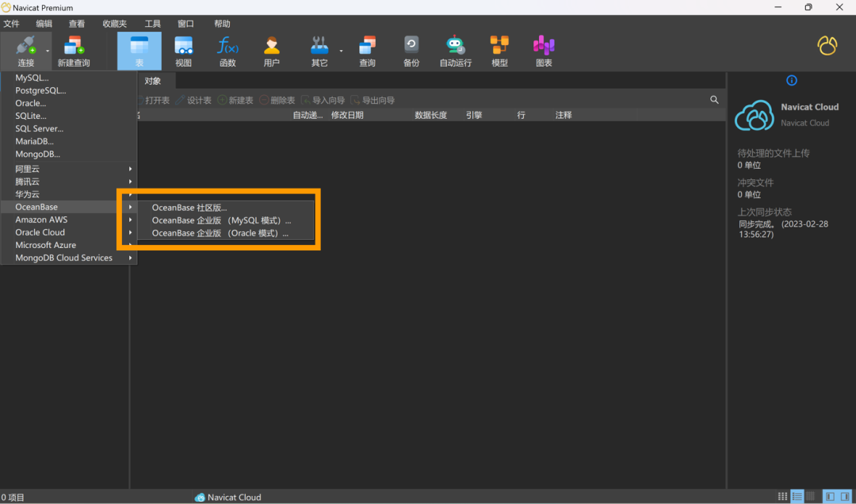Open the 收藏夹 menu
Viewport: 856px width, 504px height.
point(115,24)
